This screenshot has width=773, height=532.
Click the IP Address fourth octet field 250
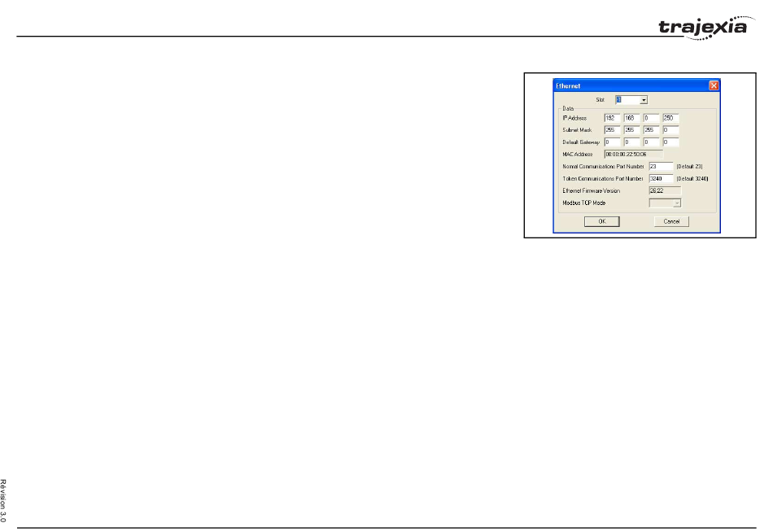point(671,118)
